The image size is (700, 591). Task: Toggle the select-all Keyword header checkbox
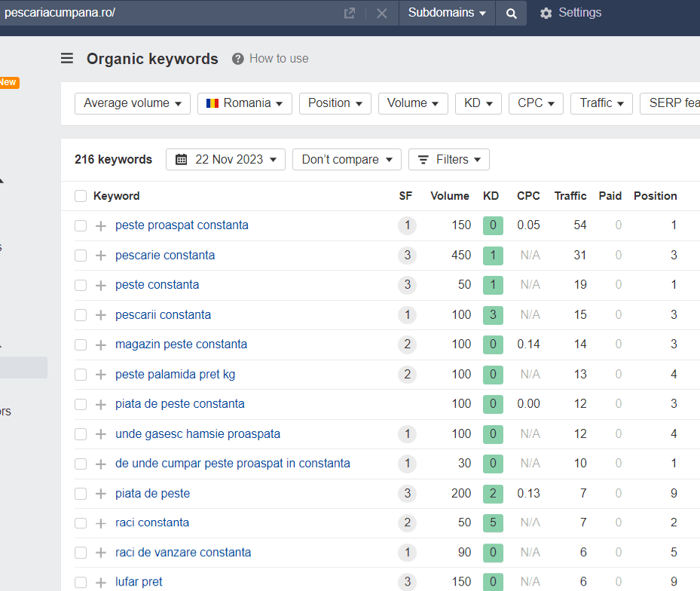coord(81,196)
